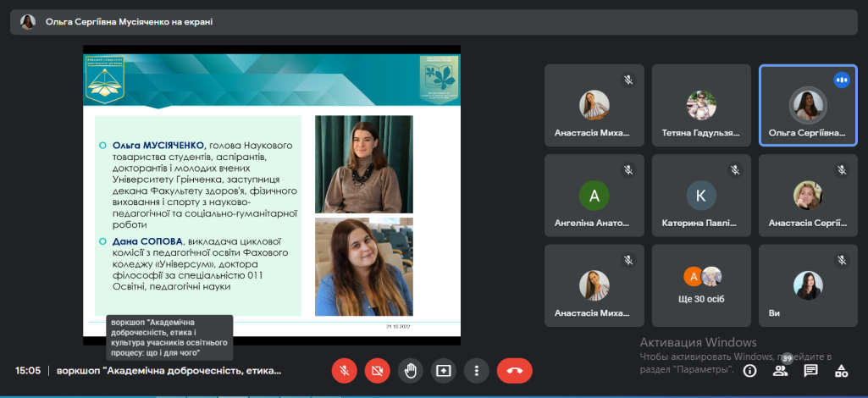Image resolution: width=868 pixels, height=398 pixels.
Task: Select Тетяна Гадульзя participant tile
Action: pos(701,105)
